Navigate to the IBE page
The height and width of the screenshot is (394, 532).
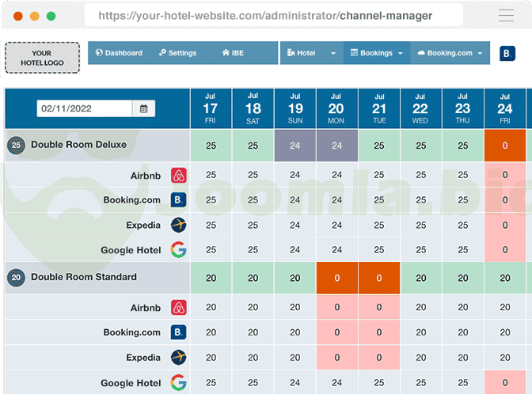(233, 53)
